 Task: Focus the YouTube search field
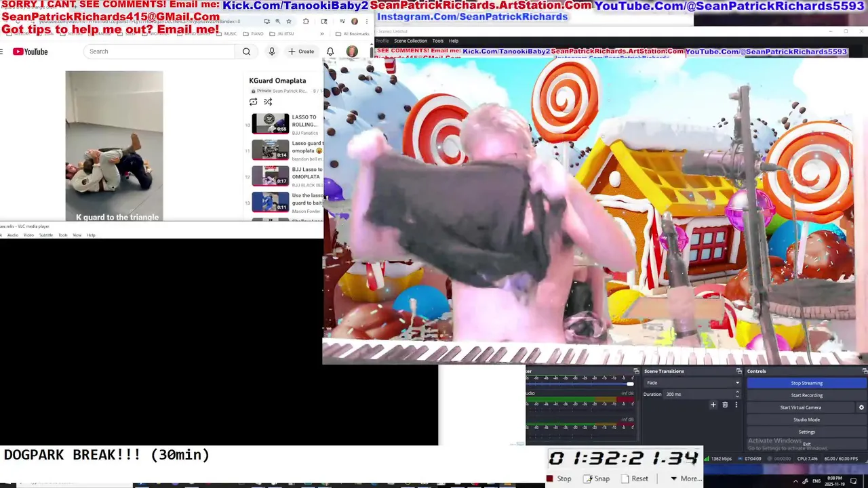[x=159, y=52]
